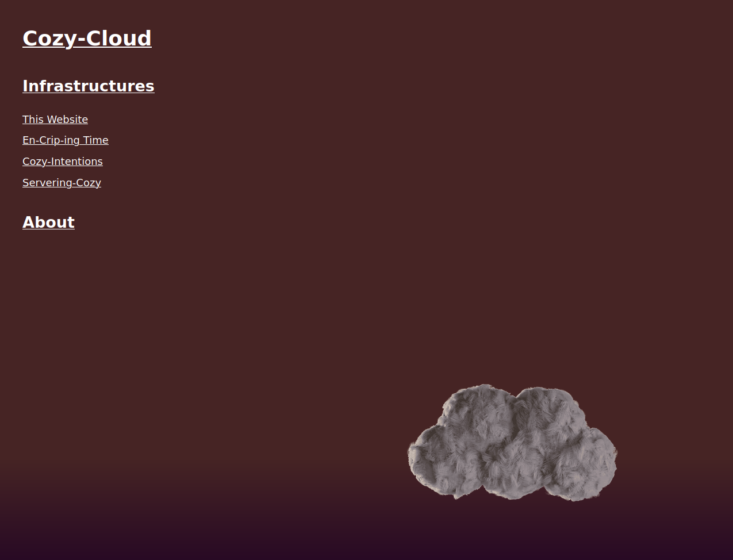Open the Servering-Cozy link
733x560 pixels.
point(62,183)
